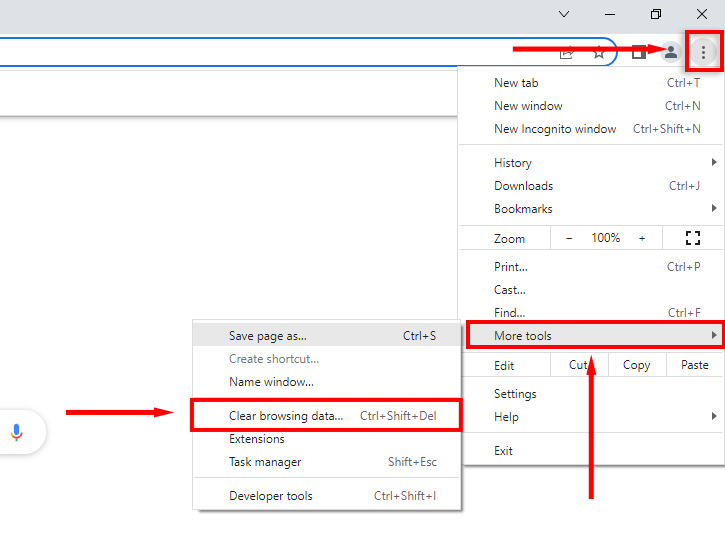This screenshot has height=543, width=725.
Task: Click the share page icon
Action: tap(567, 52)
